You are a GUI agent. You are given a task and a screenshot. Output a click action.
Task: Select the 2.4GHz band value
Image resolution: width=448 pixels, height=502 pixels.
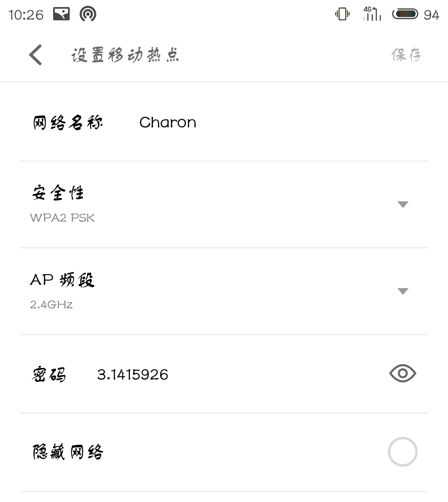(51, 305)
